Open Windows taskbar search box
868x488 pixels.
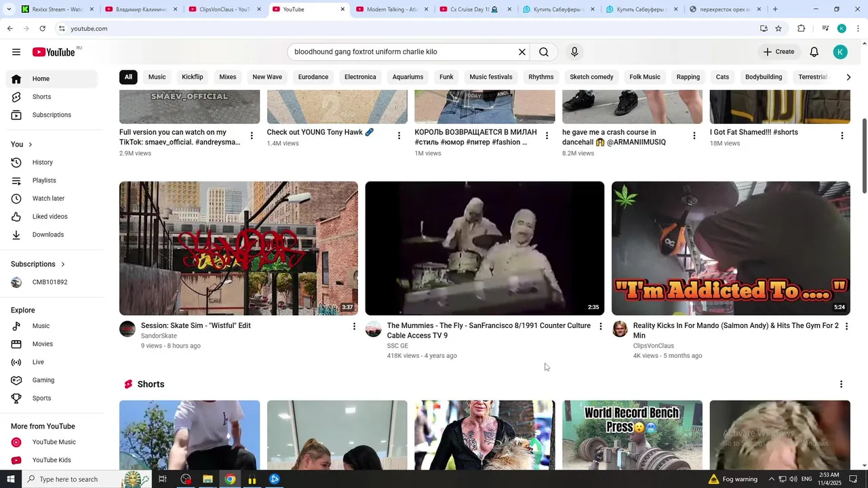[x=86, y=479]
